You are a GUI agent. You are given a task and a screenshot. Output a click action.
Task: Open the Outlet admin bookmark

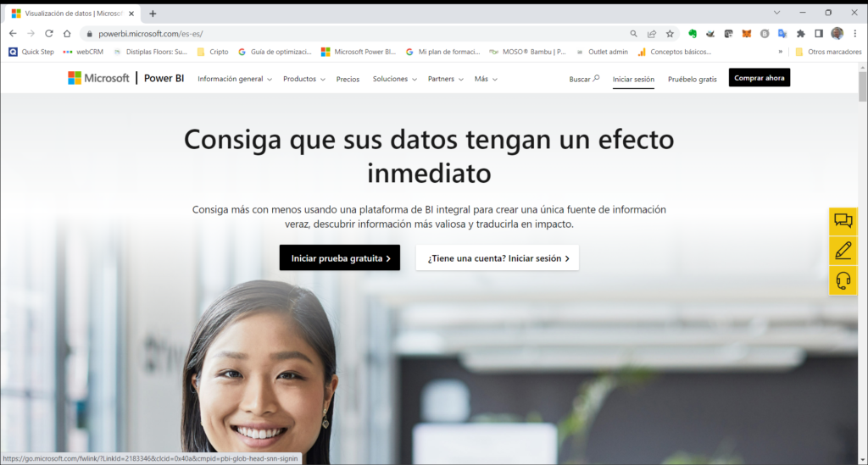(602, 52)
